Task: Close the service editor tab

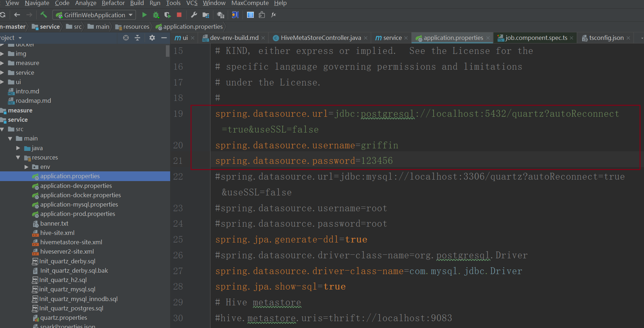Action: 406,38
